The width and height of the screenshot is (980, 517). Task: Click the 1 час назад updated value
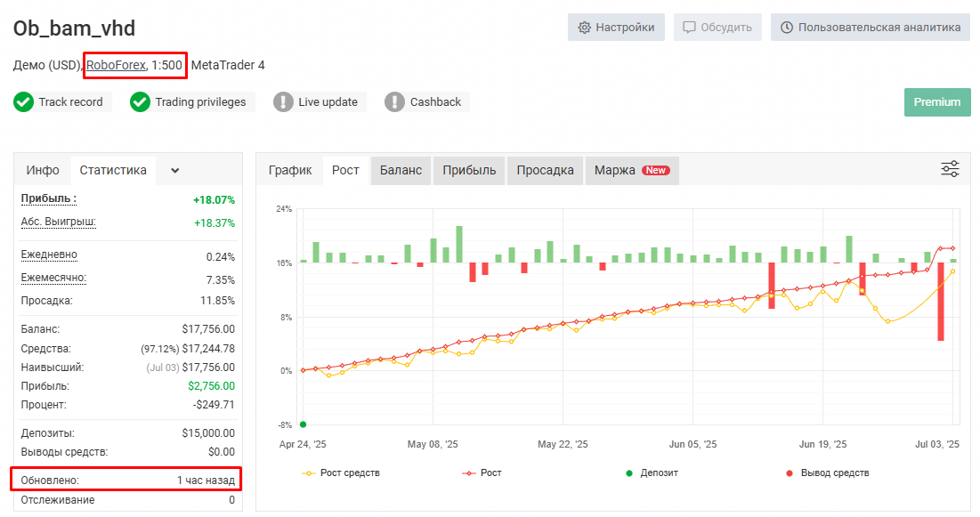[206, 481]
